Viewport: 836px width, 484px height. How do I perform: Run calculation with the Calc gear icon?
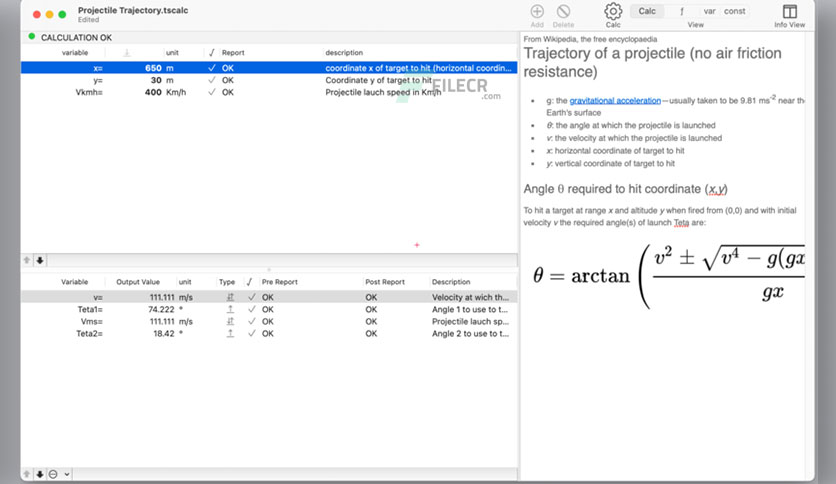click(x=613, y=11)
